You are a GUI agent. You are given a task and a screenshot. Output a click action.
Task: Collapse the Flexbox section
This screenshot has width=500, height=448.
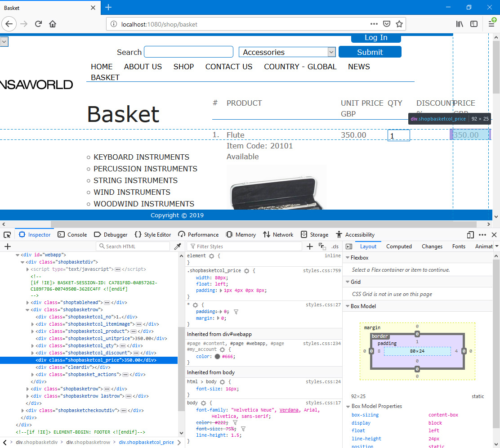pos(348,258)
